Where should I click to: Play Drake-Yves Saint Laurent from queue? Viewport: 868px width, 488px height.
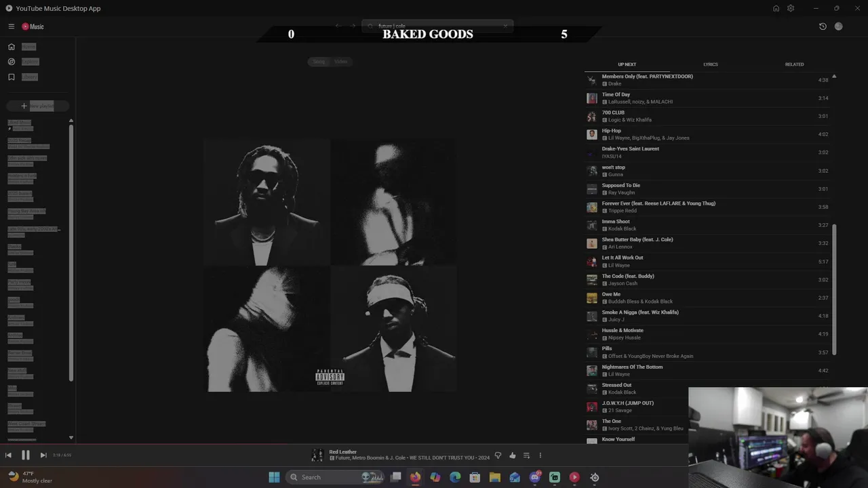pyautogui.click(x=709, y=152)
